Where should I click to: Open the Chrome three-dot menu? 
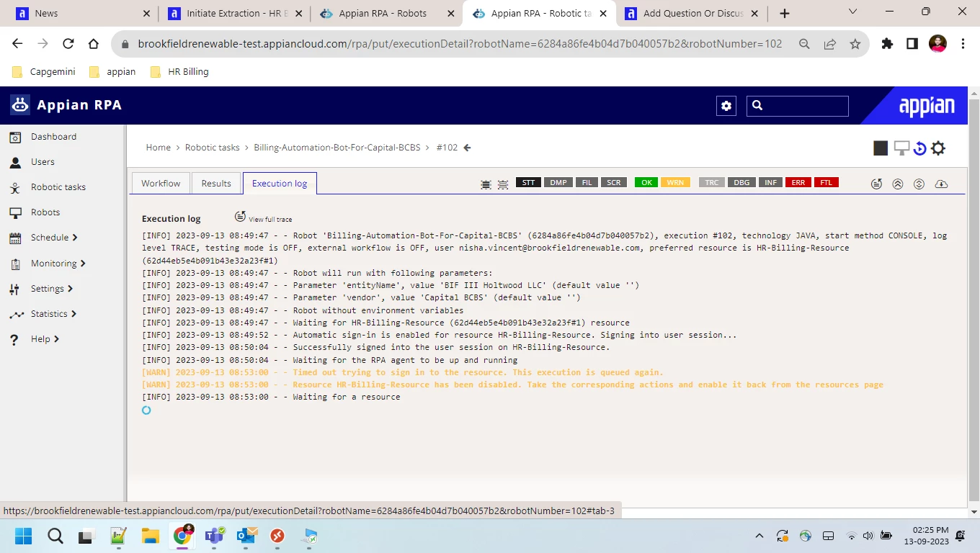pos(963,44)
